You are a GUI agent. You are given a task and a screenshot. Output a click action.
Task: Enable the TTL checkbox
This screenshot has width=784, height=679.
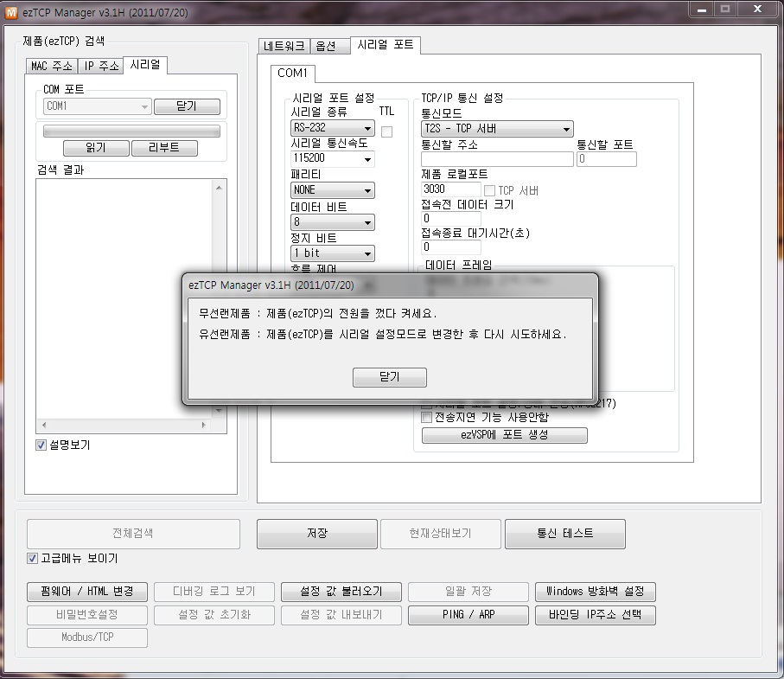(386, 131)
